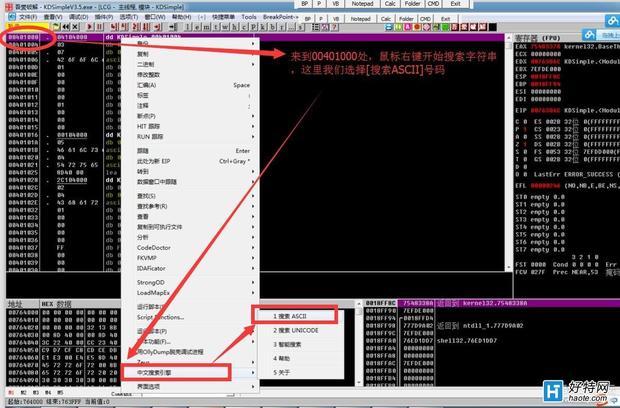Click the Notepad button in the menu bar row
620x408 pixels.
361,19
